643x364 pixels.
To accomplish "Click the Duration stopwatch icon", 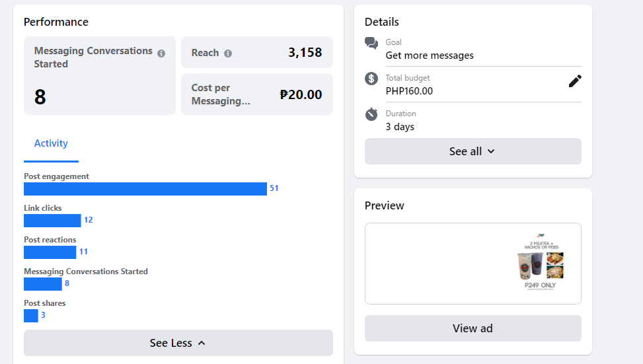I will click(x=371, y=114).
